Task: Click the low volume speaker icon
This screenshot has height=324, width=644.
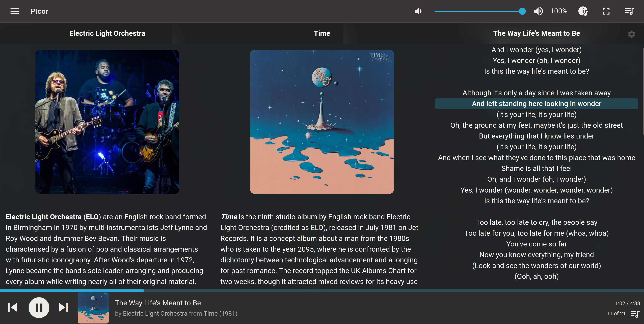Action: click(418, 11)
